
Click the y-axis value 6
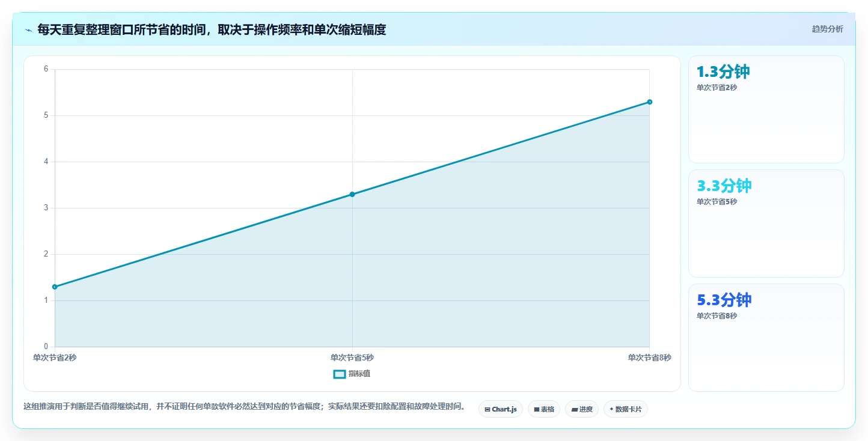[x=46, y=69]
